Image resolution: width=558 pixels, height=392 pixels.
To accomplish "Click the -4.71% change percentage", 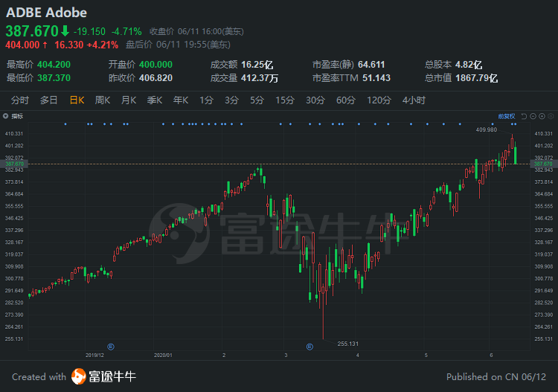I will (126, 32).
